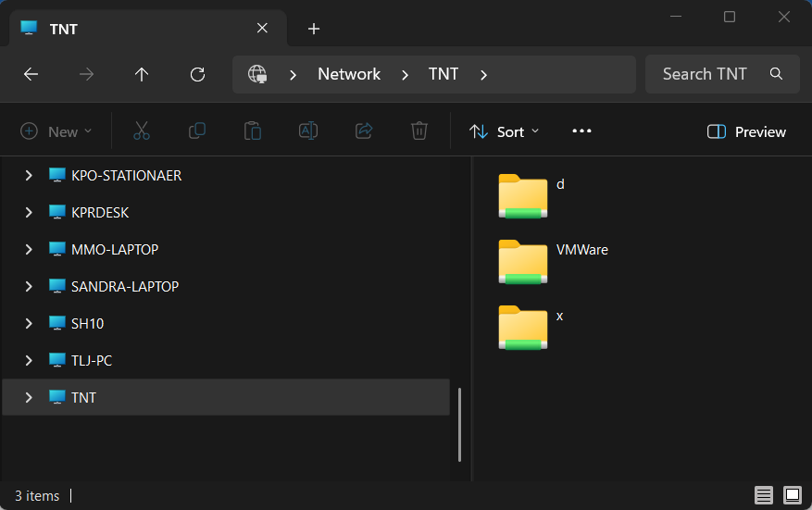Add a new tab
The height and width of the screenshot is (510, 812).
(313, 29)
